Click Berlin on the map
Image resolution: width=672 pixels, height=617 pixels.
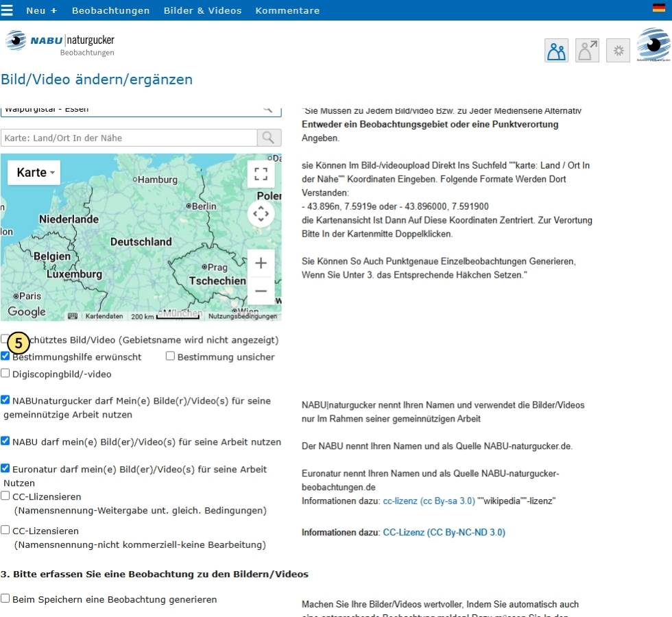click(202, 206)
